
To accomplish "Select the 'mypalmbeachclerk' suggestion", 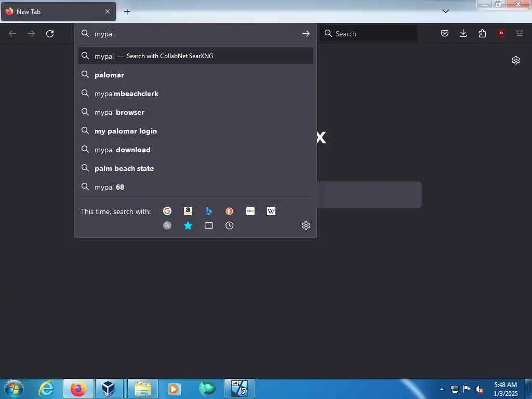I will coord(196,94).
